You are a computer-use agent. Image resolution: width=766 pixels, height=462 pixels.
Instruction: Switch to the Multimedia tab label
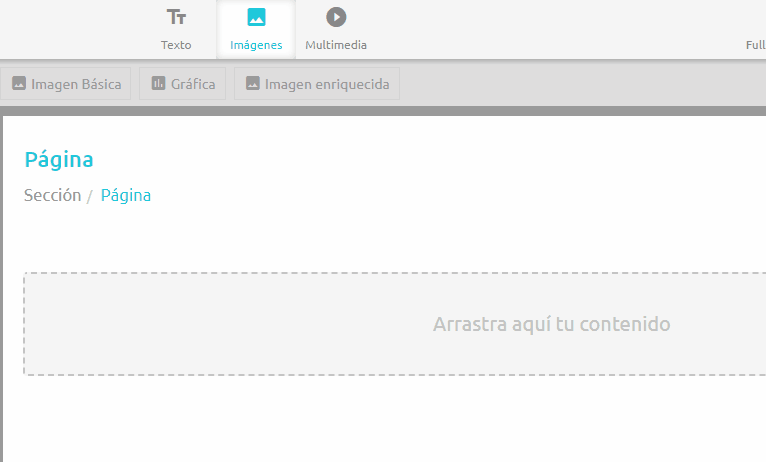[336, 45]
